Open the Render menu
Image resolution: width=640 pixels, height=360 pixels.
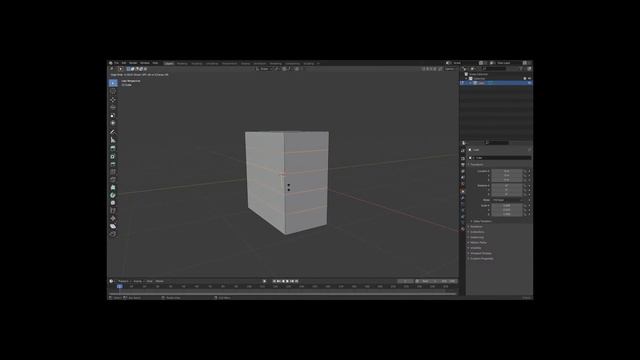pos(133,63)
